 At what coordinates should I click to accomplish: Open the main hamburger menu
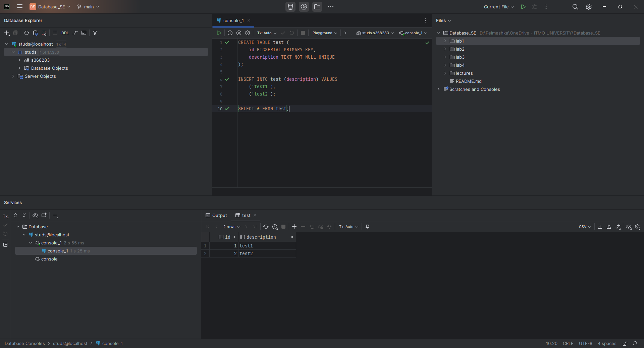[20, 7]
